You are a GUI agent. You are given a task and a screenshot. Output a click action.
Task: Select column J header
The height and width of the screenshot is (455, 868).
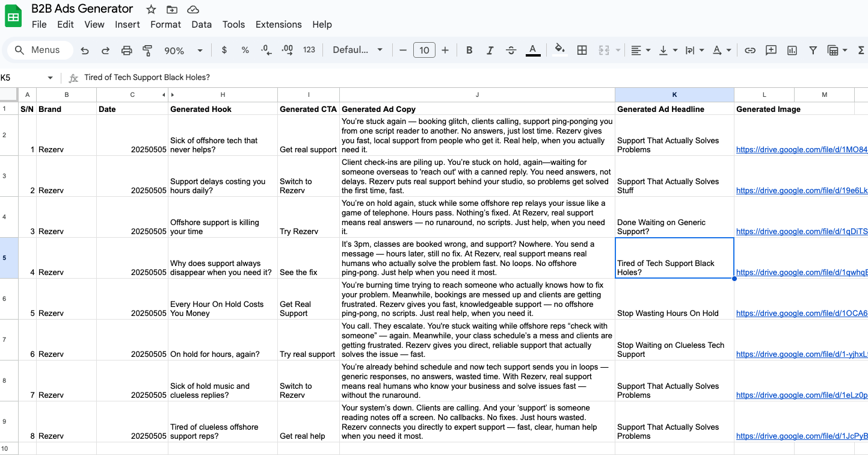click(x=477, y=95)
